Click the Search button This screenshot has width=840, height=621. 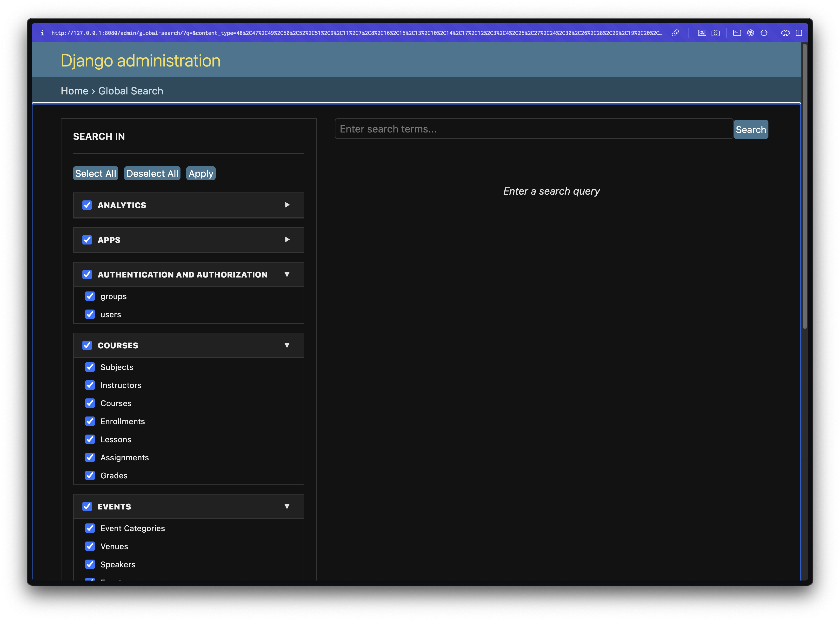[x=751, y=129]
